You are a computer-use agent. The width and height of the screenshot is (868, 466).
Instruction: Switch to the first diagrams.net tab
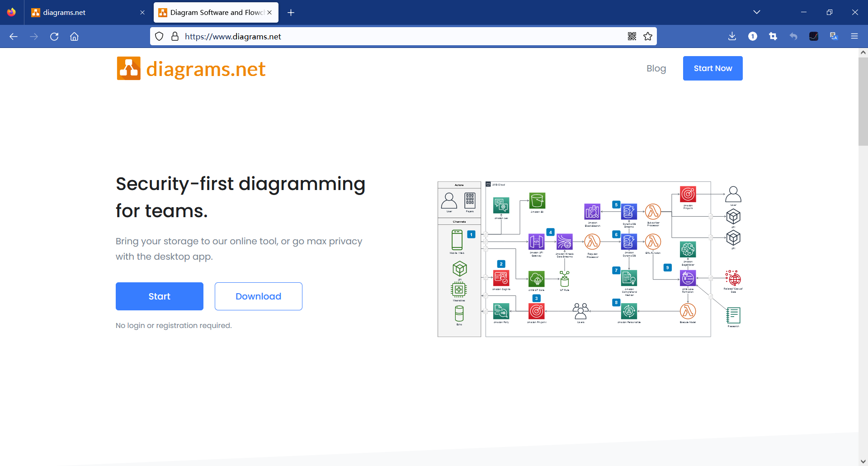point(86,13)
